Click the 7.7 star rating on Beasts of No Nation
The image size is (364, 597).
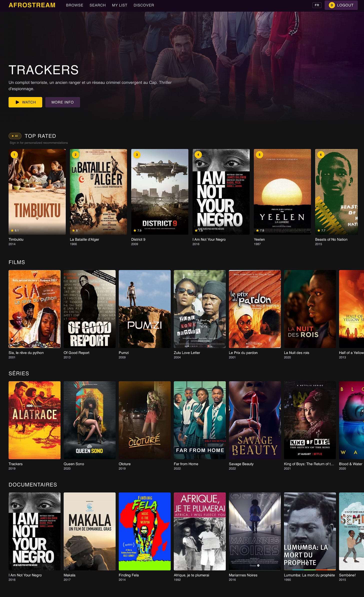tap(321, 230)
